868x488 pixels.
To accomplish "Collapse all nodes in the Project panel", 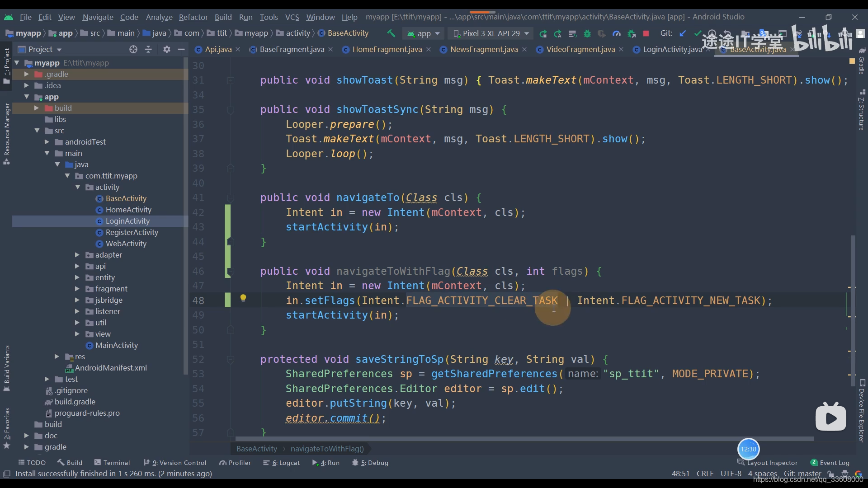I will (148, 49).
